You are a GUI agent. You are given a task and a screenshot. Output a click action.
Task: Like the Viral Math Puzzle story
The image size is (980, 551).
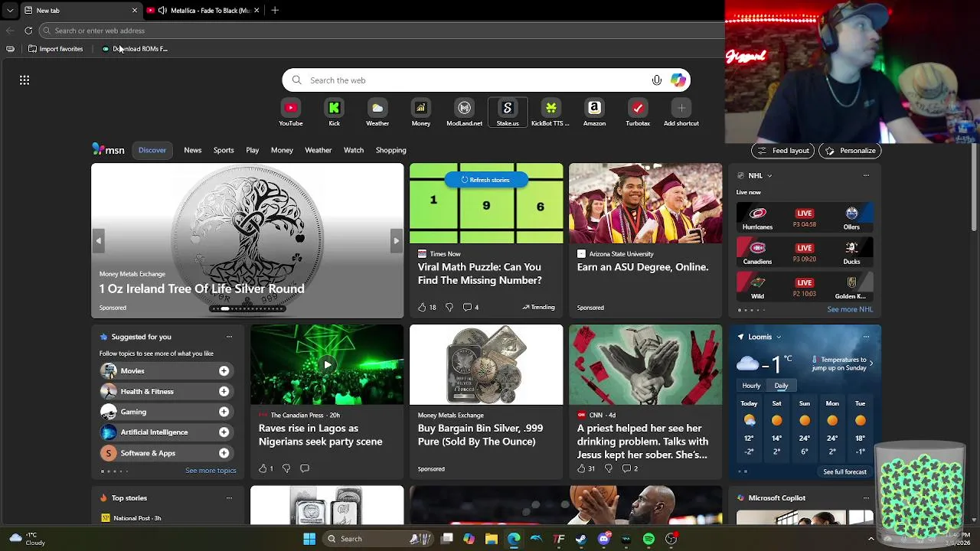tap(422, 307)
